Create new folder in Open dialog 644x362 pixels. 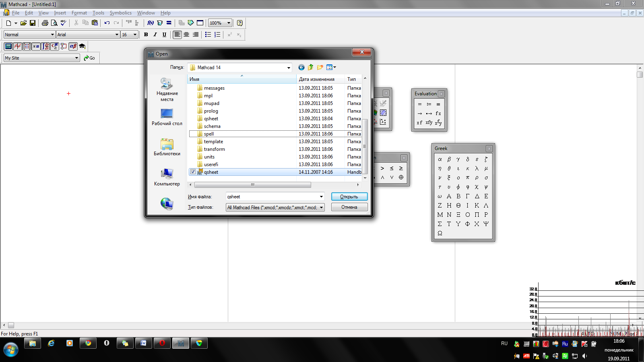320,67
